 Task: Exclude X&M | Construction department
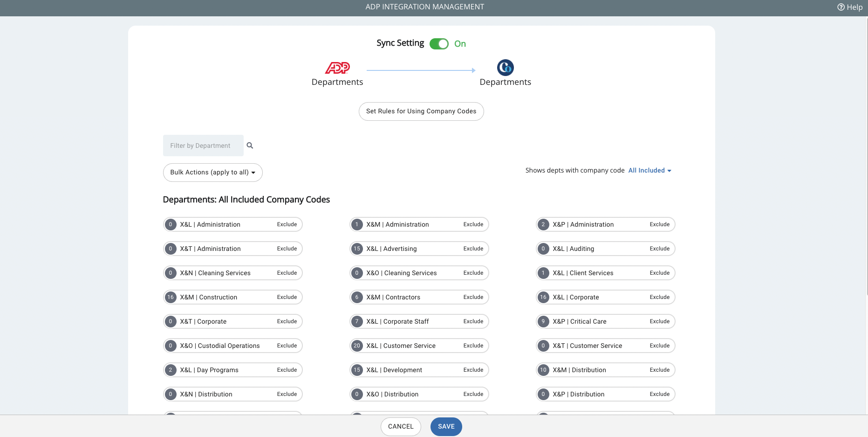(x=287, y=297)
